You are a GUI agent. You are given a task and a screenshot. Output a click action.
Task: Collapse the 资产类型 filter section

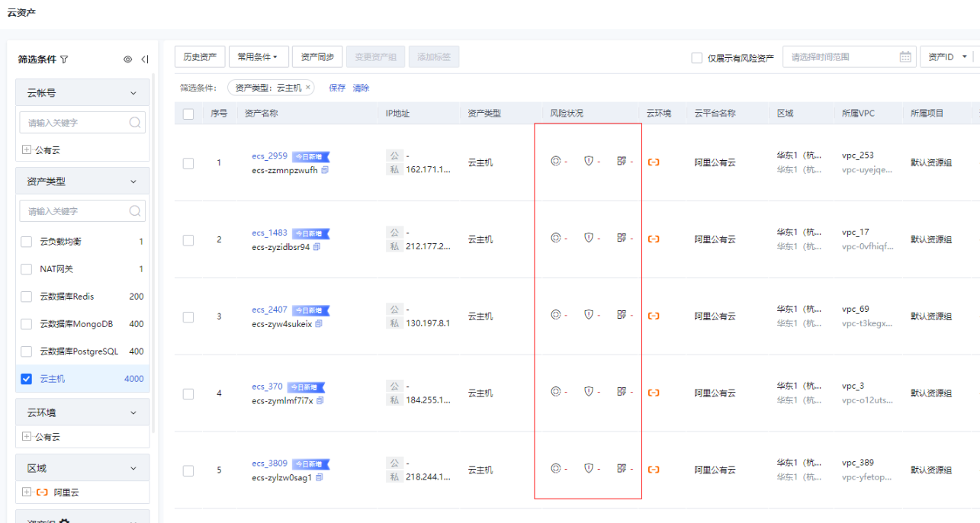pyautogui.click(x=133, y=181)
